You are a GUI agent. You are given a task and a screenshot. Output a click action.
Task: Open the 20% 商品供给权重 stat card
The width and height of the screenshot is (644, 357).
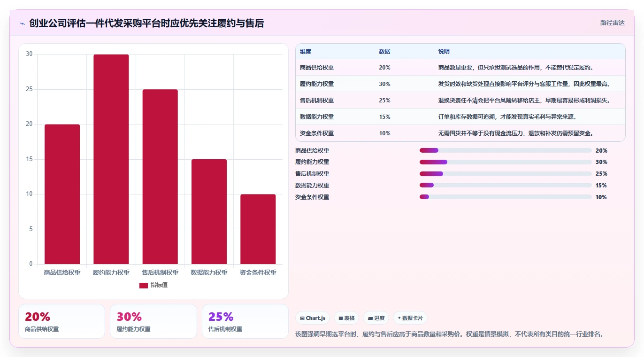click(61, 321)
